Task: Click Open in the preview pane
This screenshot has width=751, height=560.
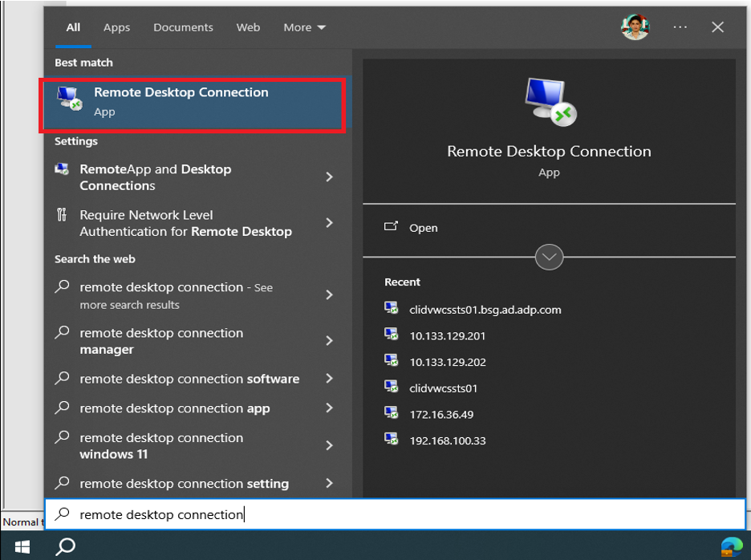Action: (424, 228)
